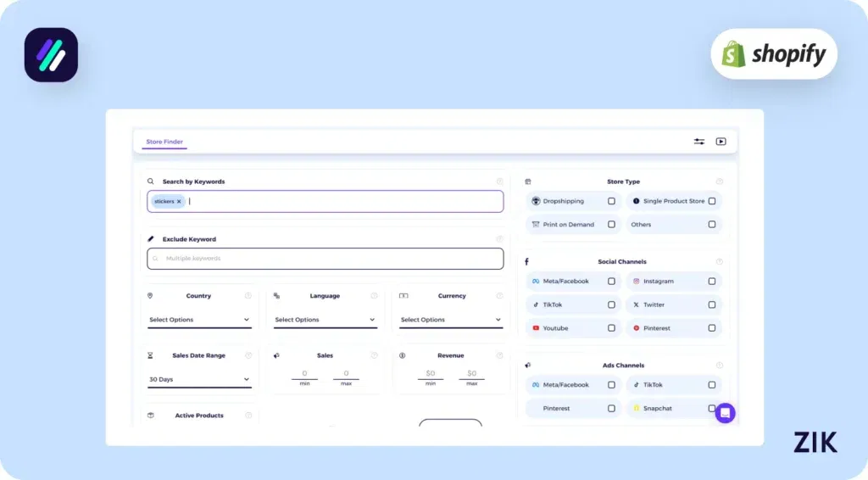The image size is (868, 480).
Task: Click the Social Channels info icon
Action: pos(720,262)
